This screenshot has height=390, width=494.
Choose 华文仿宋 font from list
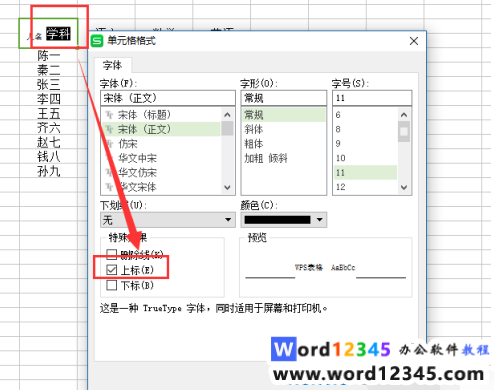tap(161, 172)
